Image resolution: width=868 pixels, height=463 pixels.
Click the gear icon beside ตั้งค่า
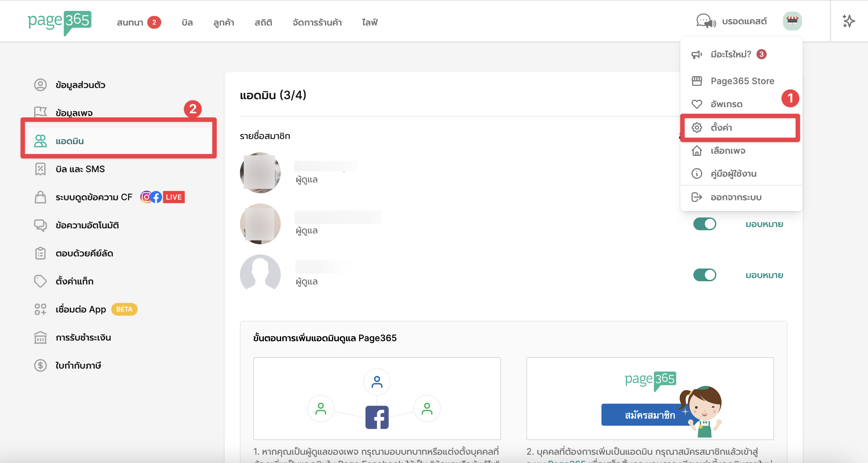click(x=697, y=128)
